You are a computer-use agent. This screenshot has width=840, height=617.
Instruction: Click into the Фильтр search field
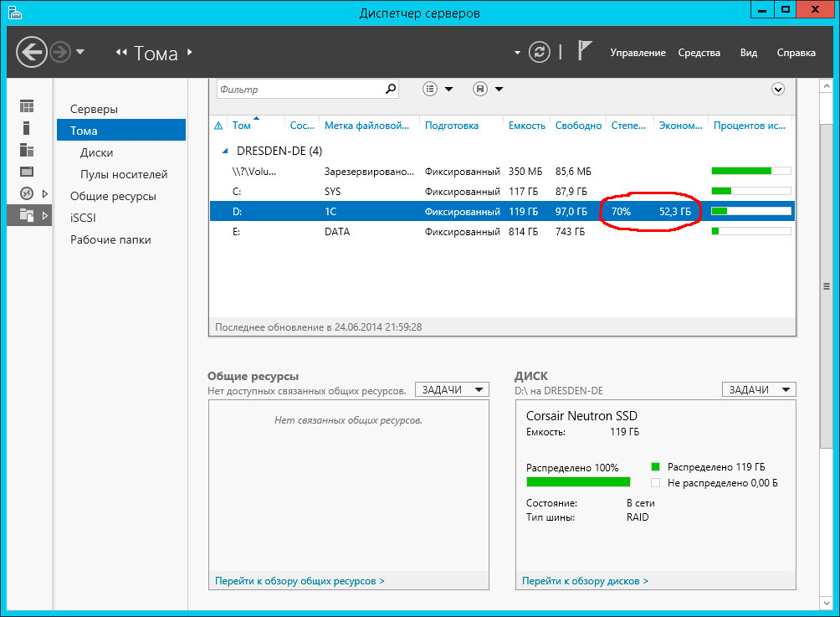pos(299,89)
